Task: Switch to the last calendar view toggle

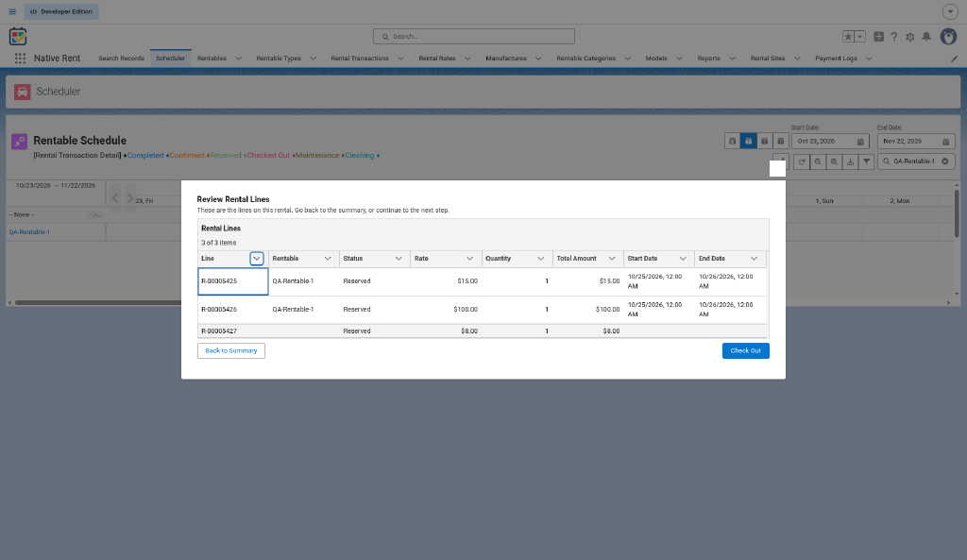Action: [x=780, y=142]
